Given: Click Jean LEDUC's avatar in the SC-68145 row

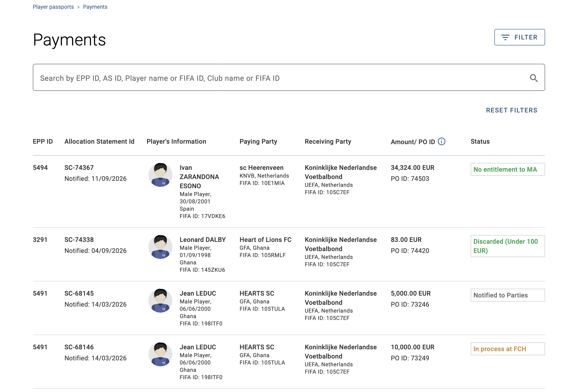Looking at the screenshot, I should click(160, 300).
